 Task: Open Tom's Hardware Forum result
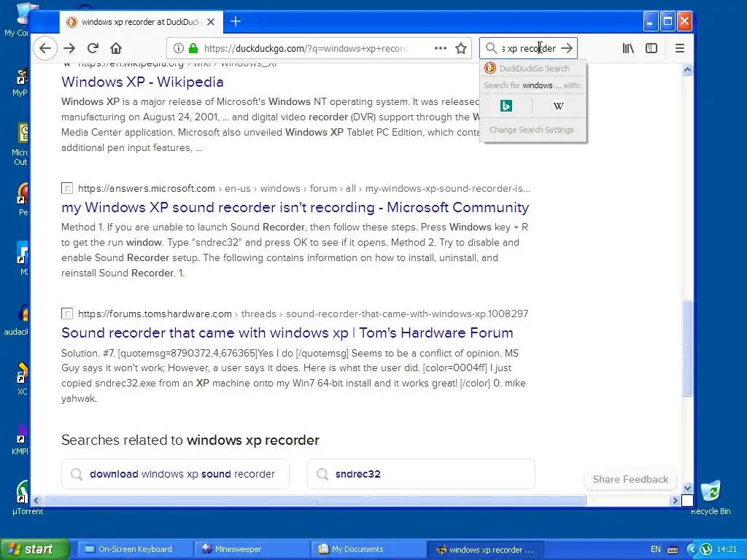click(x=287, y=332)
